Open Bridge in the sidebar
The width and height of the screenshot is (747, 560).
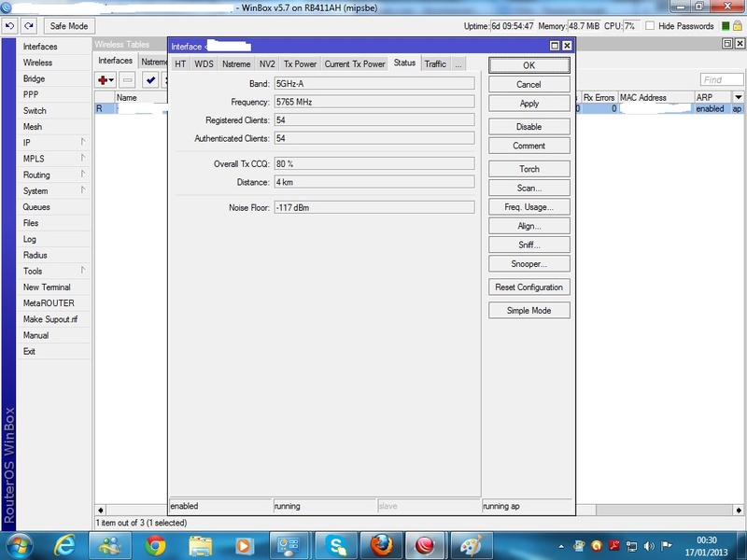coord(34,78)
